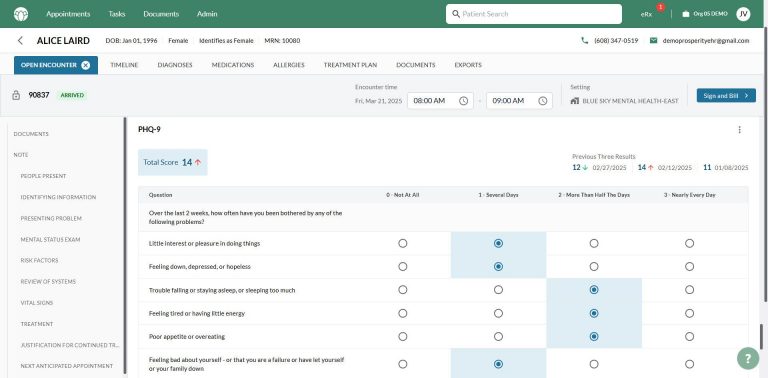Switch to the Medications tab
The height and width of the screenshot is (378, 768).
pyautogui.click(x=233, y=65)
